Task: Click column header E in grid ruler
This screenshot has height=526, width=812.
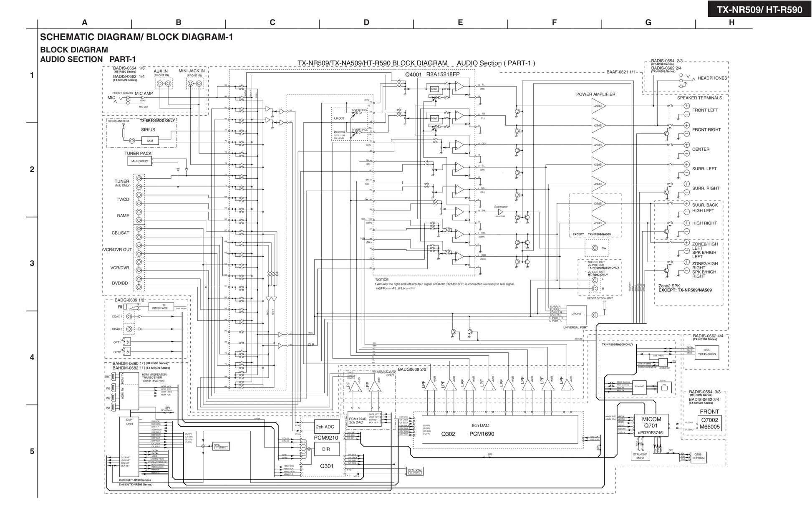Action: click(x=460, y=23)
